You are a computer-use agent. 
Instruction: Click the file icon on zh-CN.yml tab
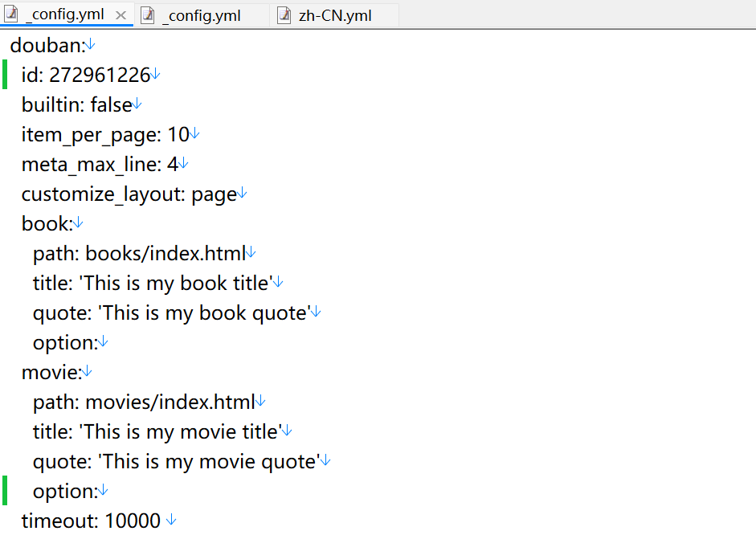click(x=284, y=15)
